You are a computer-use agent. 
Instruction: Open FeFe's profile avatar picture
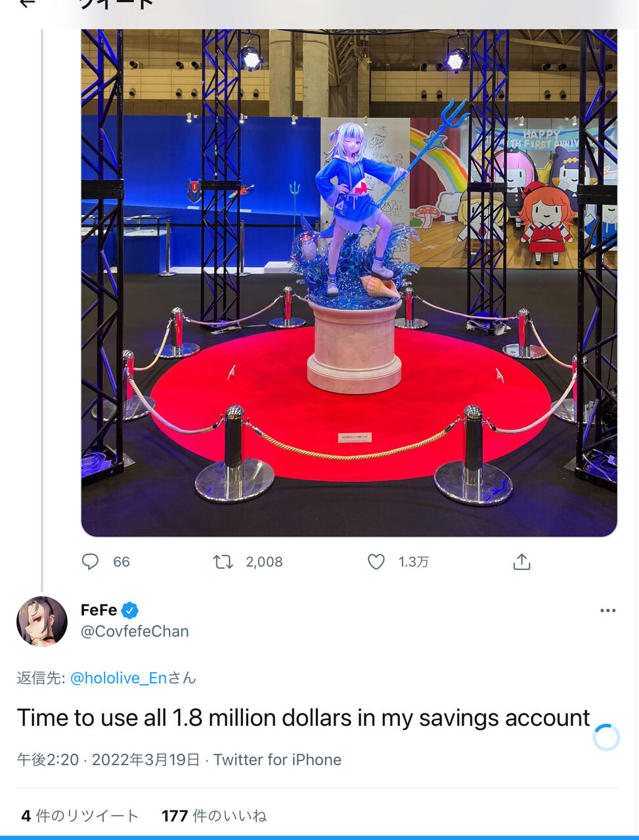point(42,621)
